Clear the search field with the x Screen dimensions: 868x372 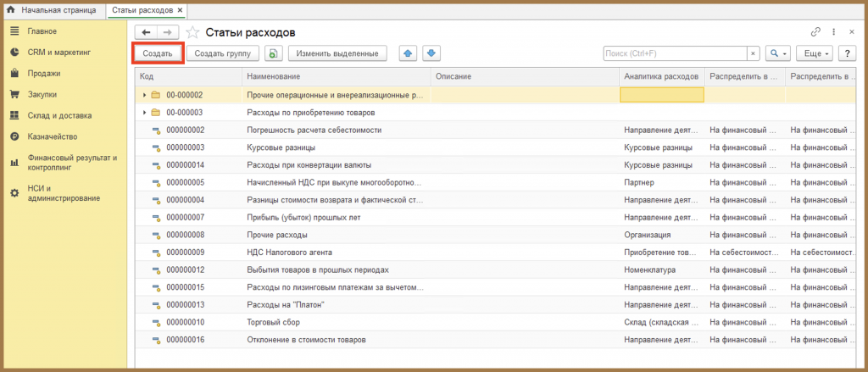point(753,53)
